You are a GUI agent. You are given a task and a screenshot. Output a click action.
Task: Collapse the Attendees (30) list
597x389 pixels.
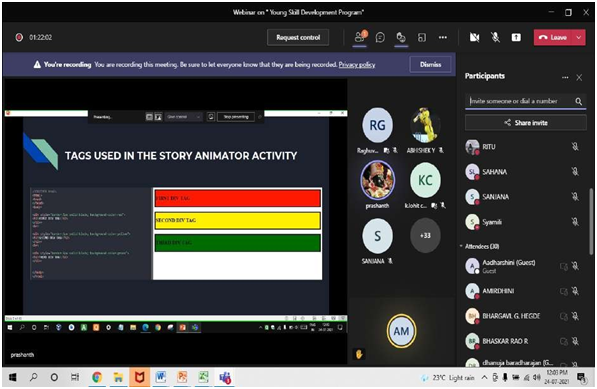click(461, 246)
